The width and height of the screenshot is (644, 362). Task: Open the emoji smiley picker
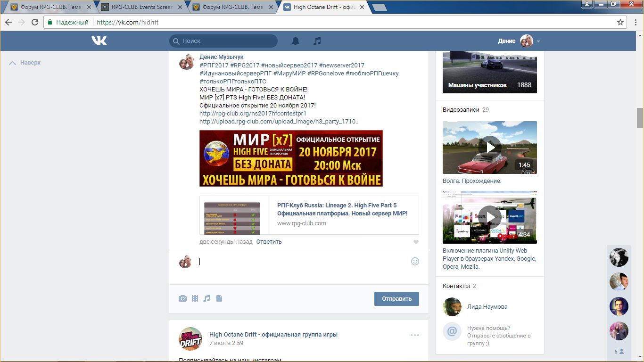[415, 261]
